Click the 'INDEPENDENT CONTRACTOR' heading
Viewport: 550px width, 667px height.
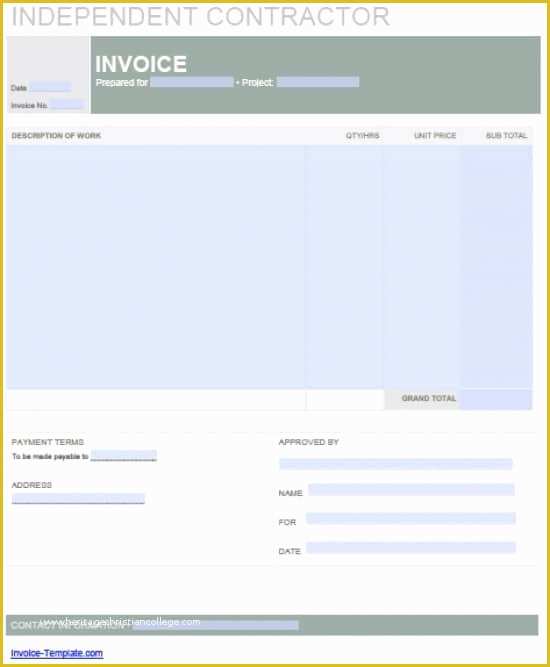pos(200,17)
